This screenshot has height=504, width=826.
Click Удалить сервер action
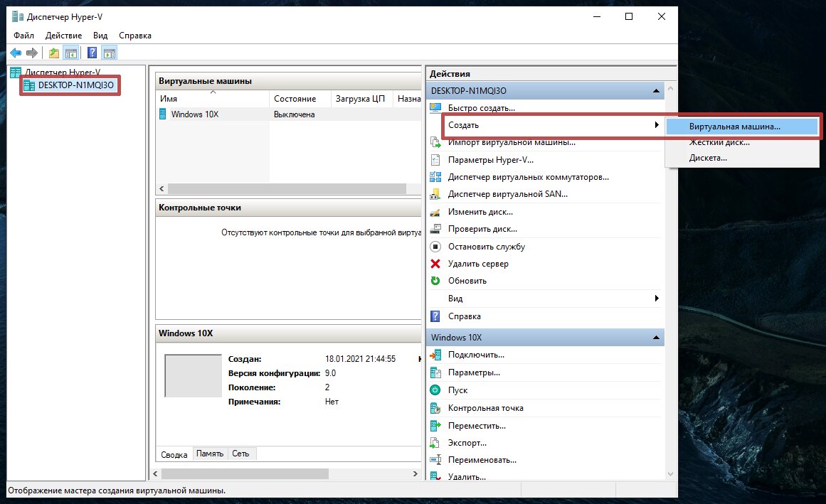[x=478, y=264]
